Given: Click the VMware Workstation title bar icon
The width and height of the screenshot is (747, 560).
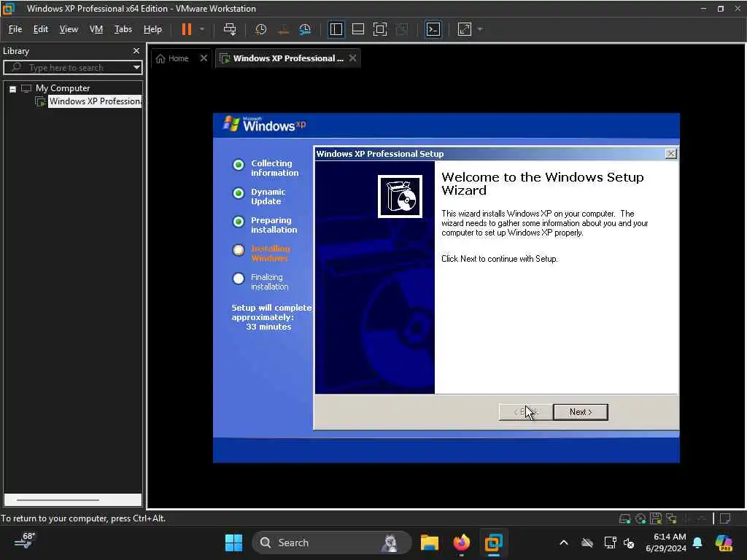Looking at the screenshot, I should [9, 9].
